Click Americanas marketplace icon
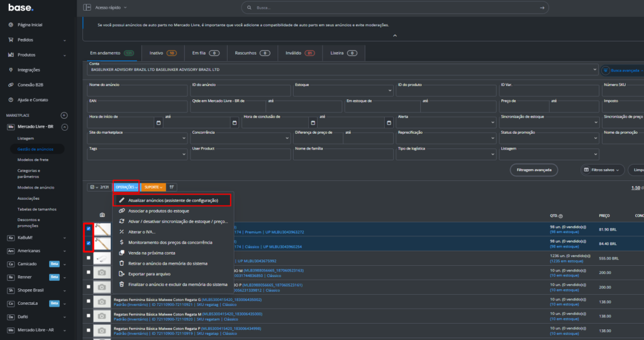 point(11,251)
